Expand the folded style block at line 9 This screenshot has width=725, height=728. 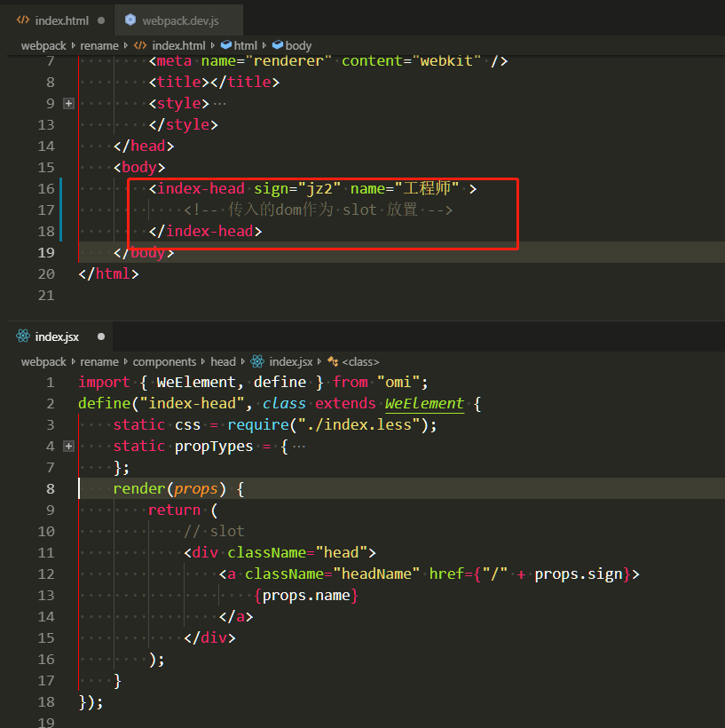[68, 103]
